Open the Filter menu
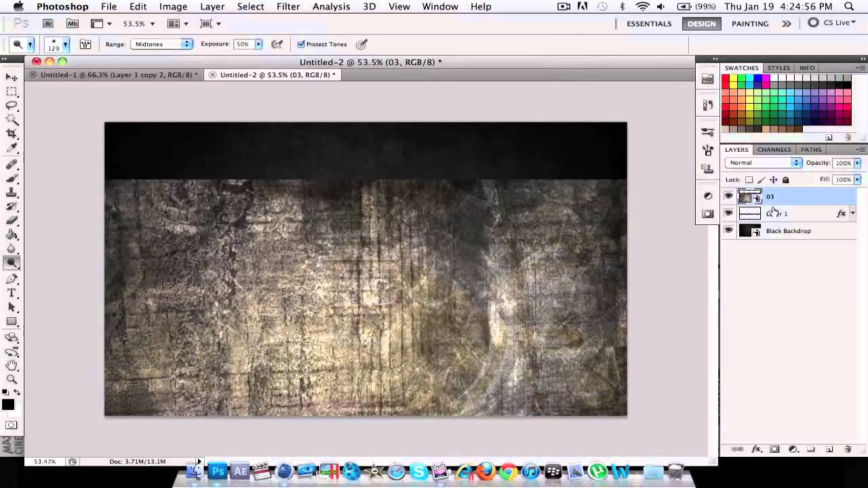This screenshot has height=488, width=868. [288, 7]
